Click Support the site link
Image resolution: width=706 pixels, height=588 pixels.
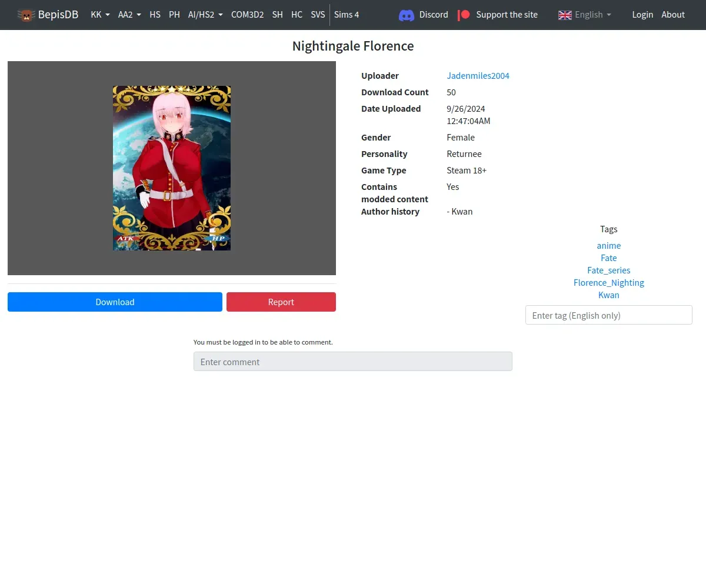(507, 15)
